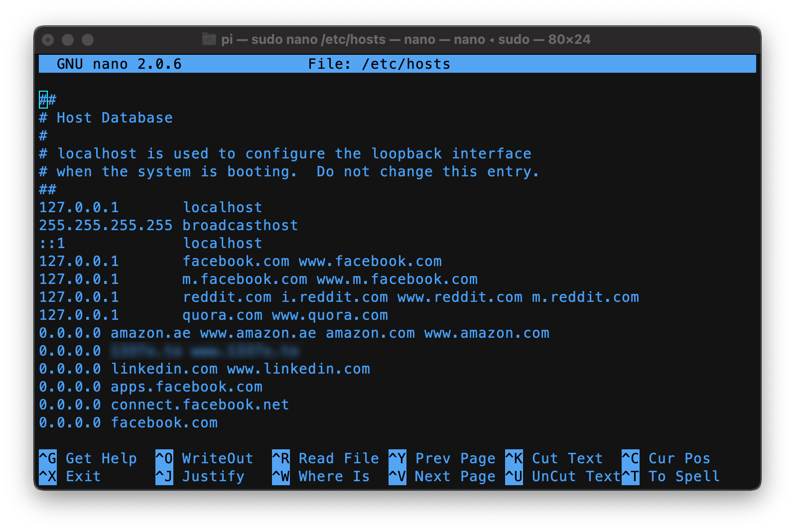Viewport: 795px width, 532px height.
Task: Click 'www.facebook.com' hostname
Action: click(370, 261)
